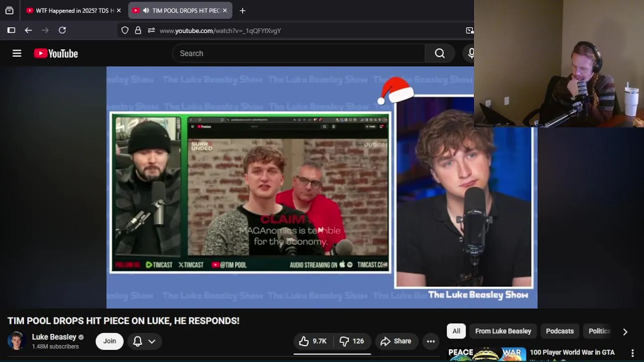Go back to the previous page
644x362 pixels.
(x=28, y=30)
